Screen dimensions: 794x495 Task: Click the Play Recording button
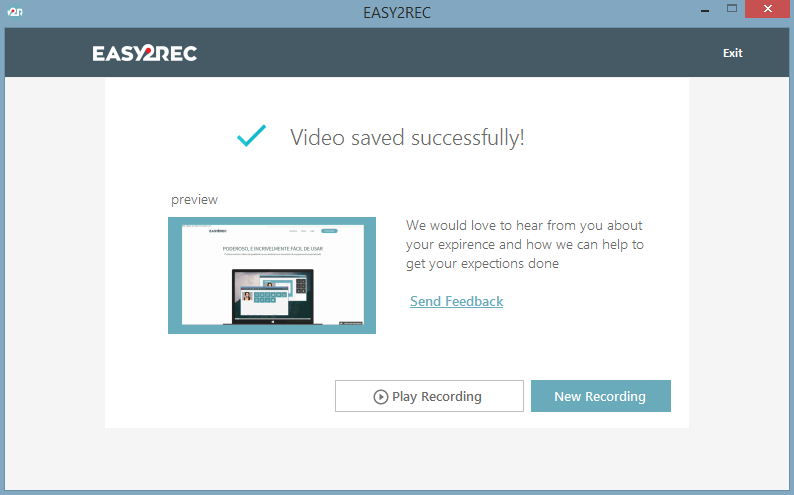[429, 396]
